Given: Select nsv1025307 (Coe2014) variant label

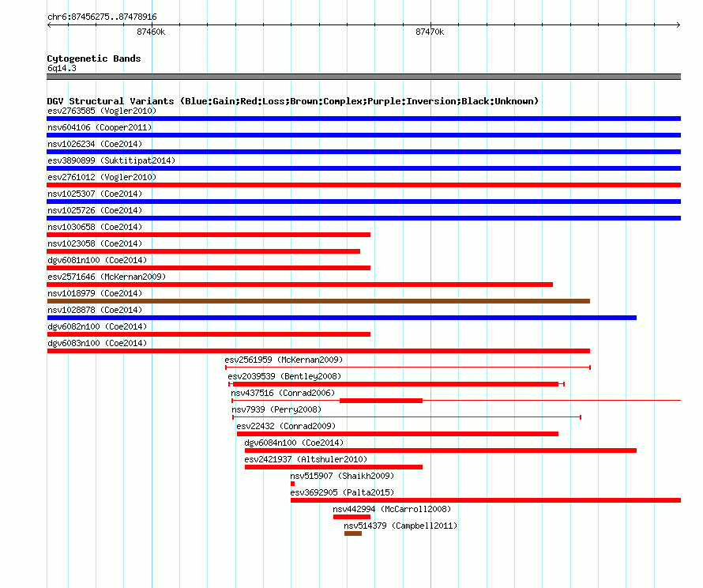Looking at the screenshot, I should pyautogui.click(x=95, y=194).
